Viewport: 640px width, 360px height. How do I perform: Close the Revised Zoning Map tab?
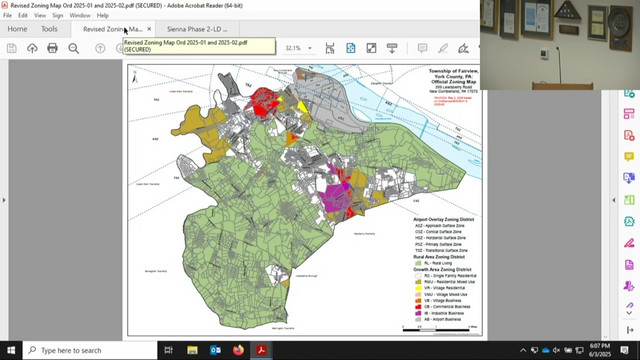(x=149, y=29)
